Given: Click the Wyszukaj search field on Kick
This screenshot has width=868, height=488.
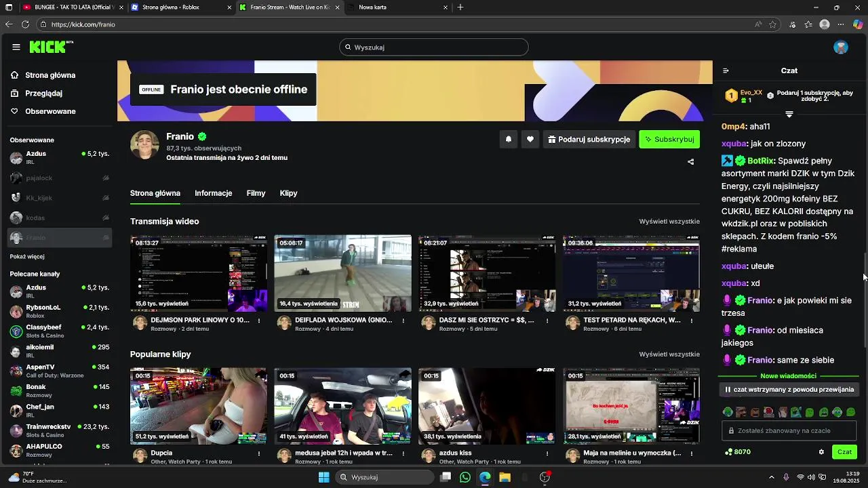Looking at the screenshot, I should [x=434, y=47].
